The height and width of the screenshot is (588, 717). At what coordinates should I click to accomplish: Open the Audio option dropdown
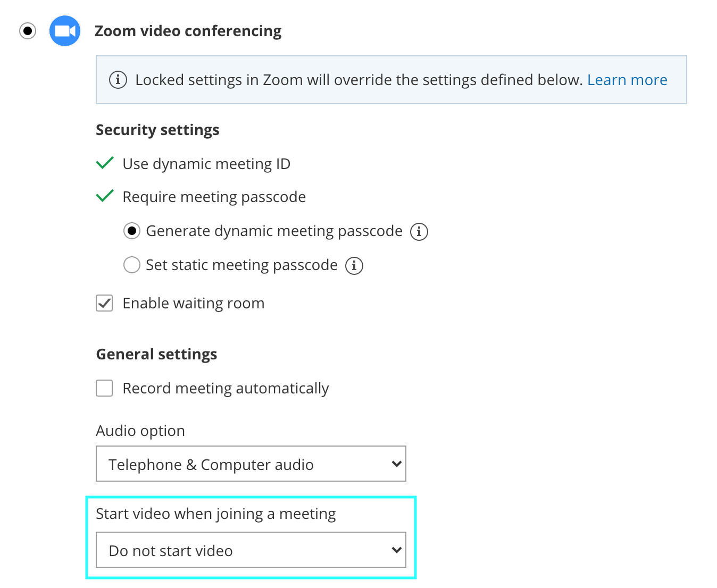[x=251, y=464]
